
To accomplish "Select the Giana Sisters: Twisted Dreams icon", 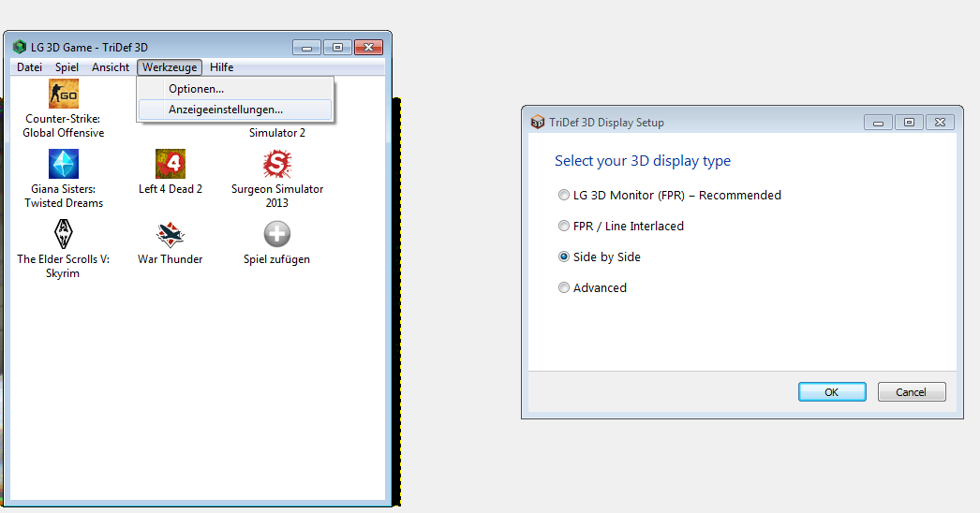I will tap(63, 164).
